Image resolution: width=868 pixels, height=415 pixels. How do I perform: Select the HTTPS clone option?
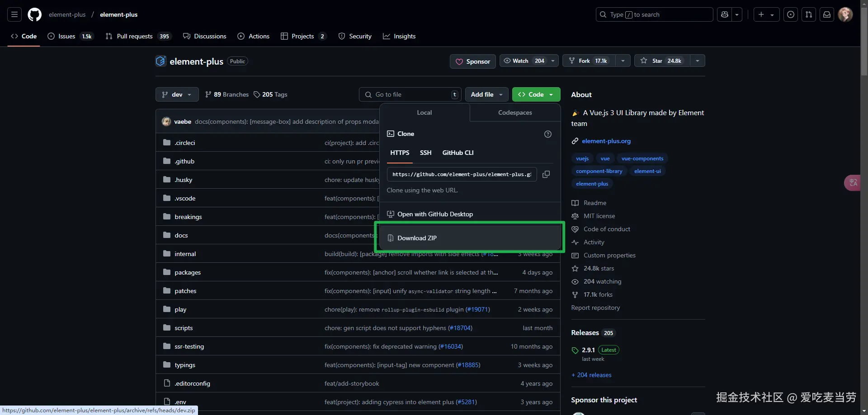click(400, 153)
